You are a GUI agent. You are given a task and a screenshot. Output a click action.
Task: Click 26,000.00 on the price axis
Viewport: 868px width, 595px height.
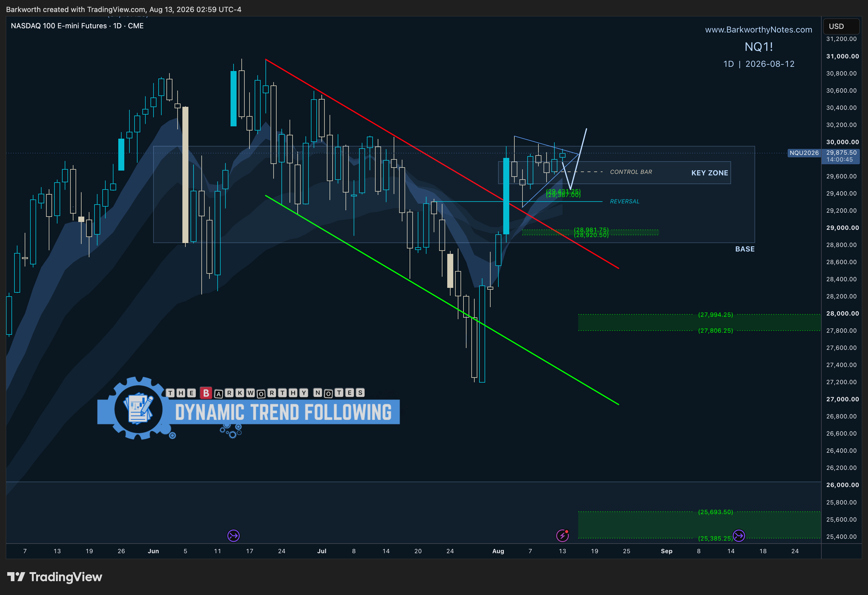point(842,485)
